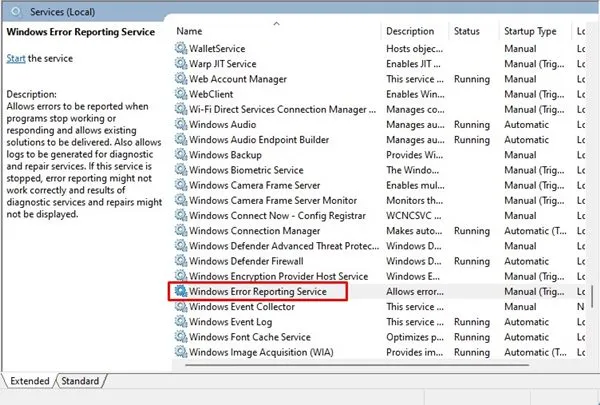Select the Web Account Manager name
Viewport: 600px width, 405px height.
coord(238,79)
